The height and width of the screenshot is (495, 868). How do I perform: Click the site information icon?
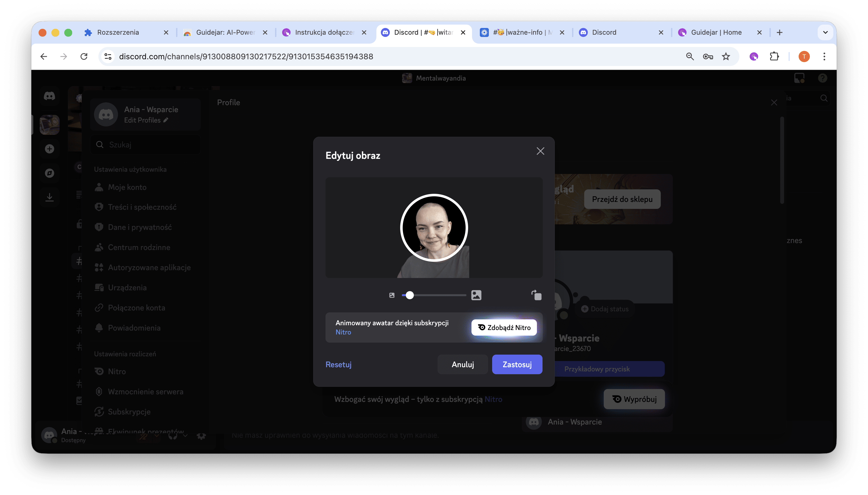point(108,56)
